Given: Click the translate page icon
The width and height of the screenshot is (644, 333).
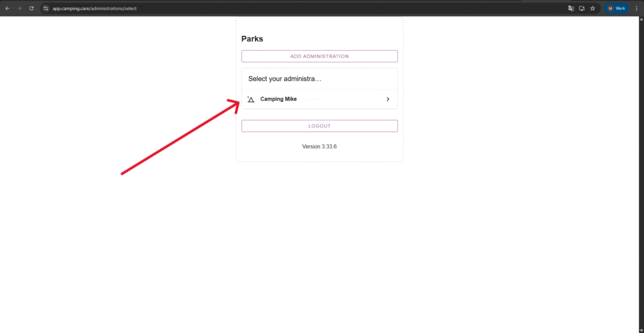Looking at the screenshot, I should pyautogui.click(x=571, y=8).
